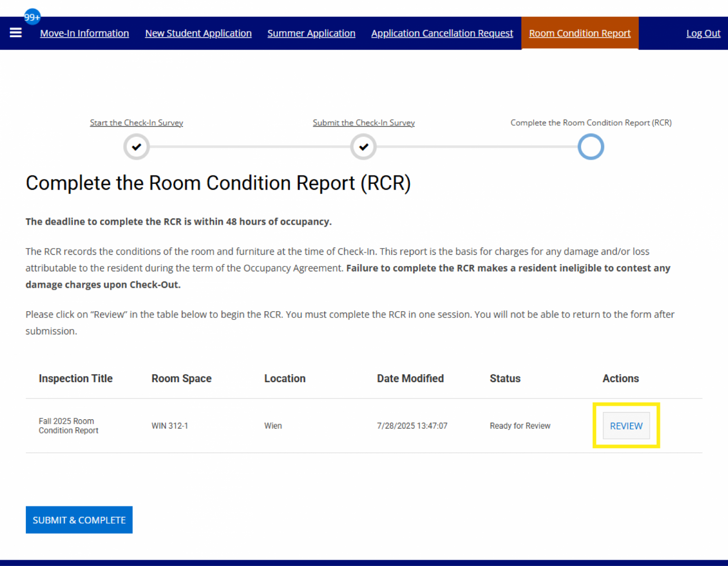
Task: Open Move-In Information page
Action: click(84, 33)
